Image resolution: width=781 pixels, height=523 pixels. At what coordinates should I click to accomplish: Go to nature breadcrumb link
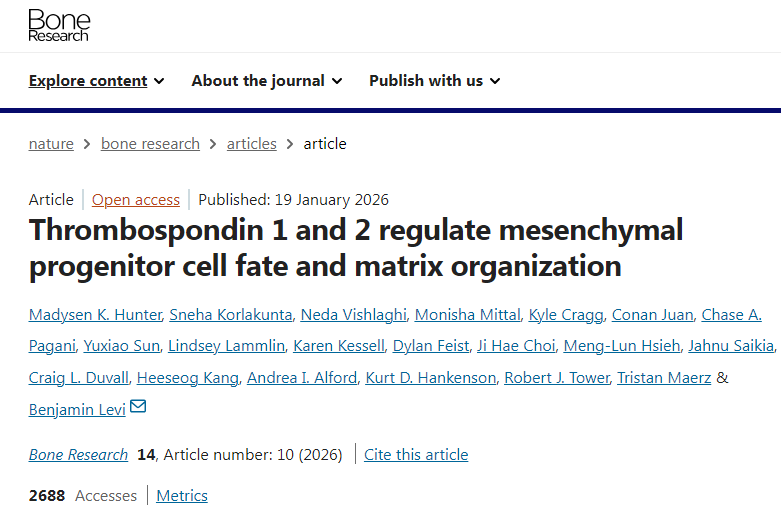click(51, 144)
